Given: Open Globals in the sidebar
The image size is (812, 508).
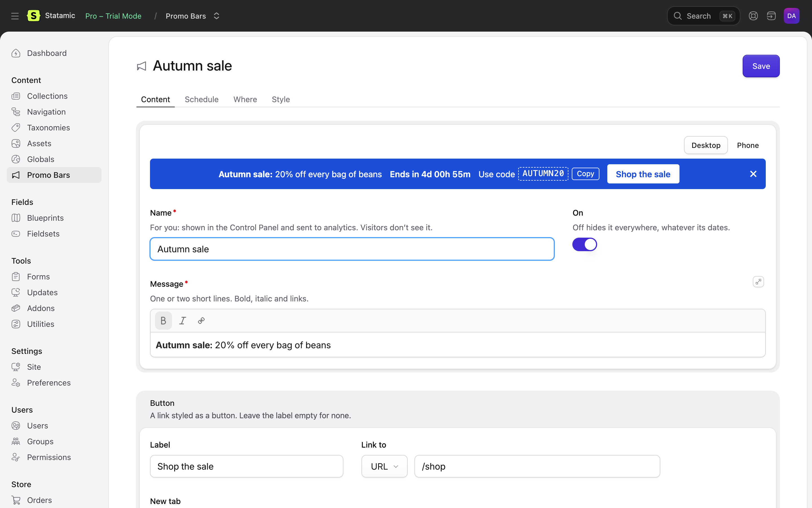Looking at the screenshot, I should click(x=54, y=159).
